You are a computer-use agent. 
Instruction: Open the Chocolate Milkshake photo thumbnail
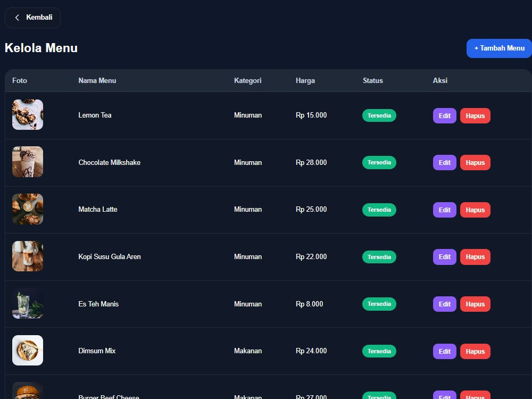click(x=28, y=162)
